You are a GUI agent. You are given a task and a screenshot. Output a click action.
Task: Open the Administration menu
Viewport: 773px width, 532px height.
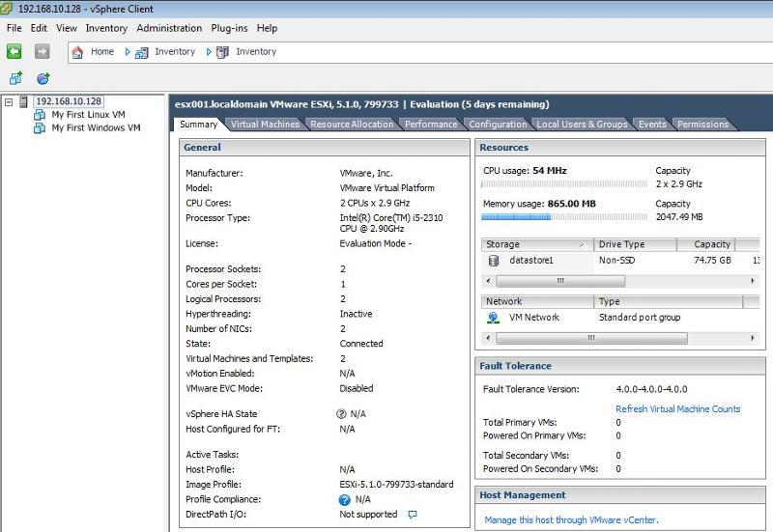[x=169, y=28]
